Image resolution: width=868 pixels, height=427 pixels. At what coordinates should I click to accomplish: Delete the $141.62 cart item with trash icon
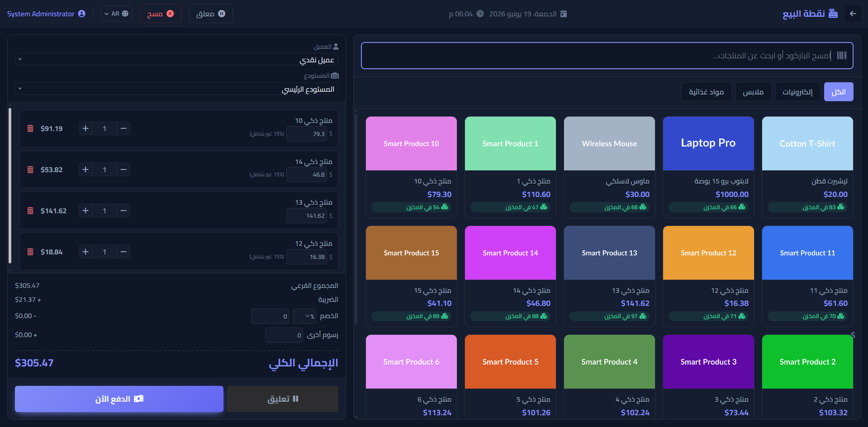click(30, 211)
